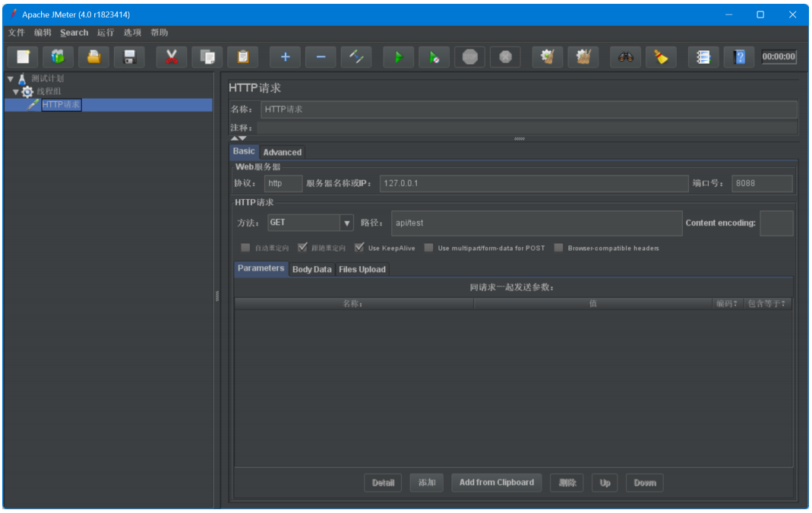Select HTTP请求 in the tree

[x=61, y=105]
